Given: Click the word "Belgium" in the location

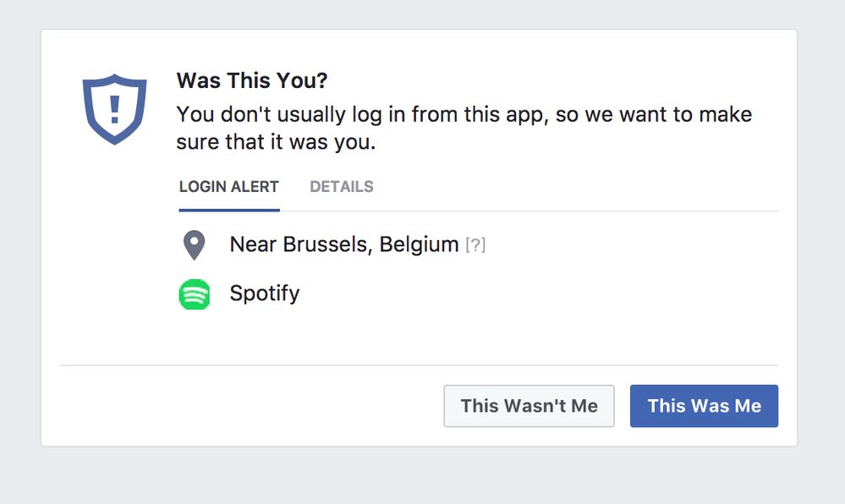Looking at the screenshot, I should coord(419,244).
